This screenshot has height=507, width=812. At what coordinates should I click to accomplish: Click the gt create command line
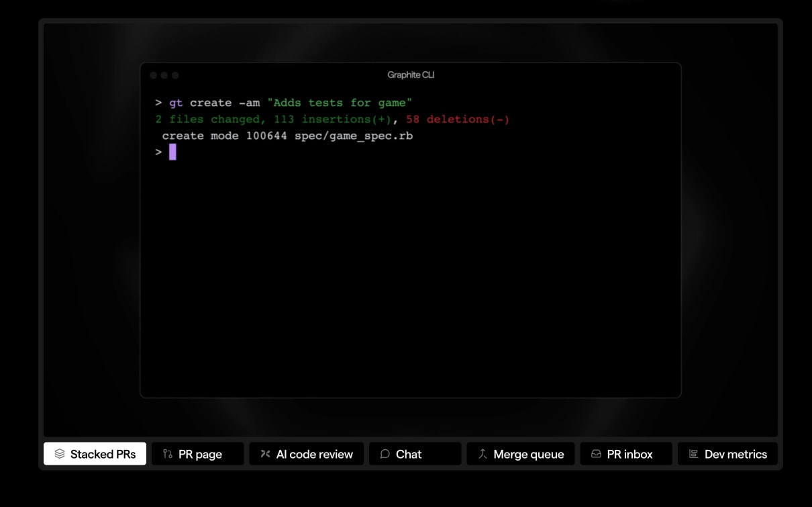coord(283,103)
